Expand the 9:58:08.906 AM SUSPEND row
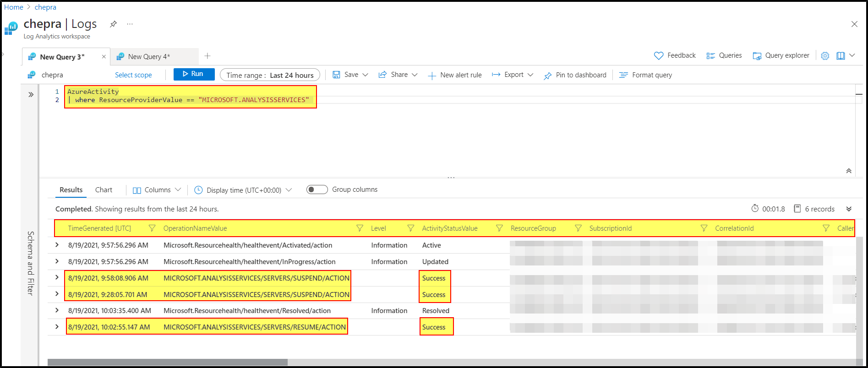This screenshot has width=868, height=368. 57,277
